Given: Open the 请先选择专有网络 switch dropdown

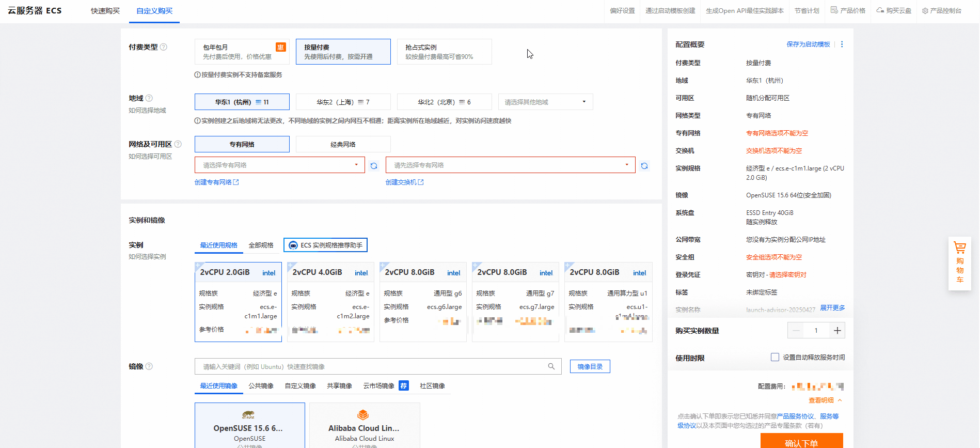Looking at the screenshot, I should click(x=511, y=165).
